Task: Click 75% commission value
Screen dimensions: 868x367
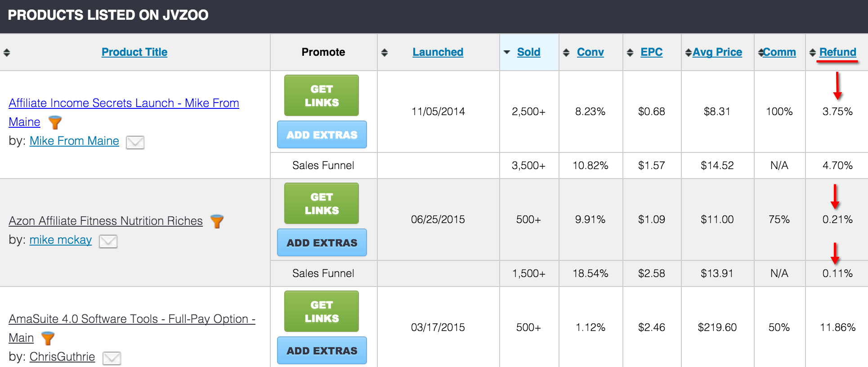Action: [x=779, y=219]
